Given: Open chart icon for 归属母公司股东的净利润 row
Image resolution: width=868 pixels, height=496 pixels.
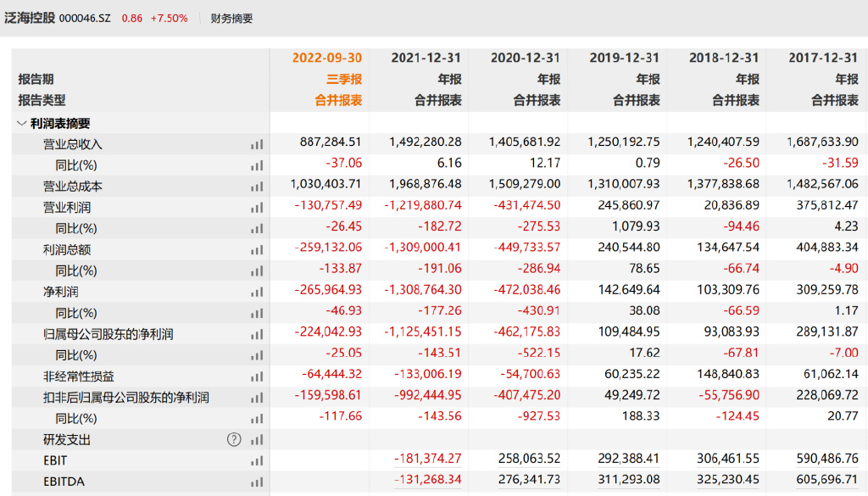Looking at the screenshot, I should (x=257, y=334).
